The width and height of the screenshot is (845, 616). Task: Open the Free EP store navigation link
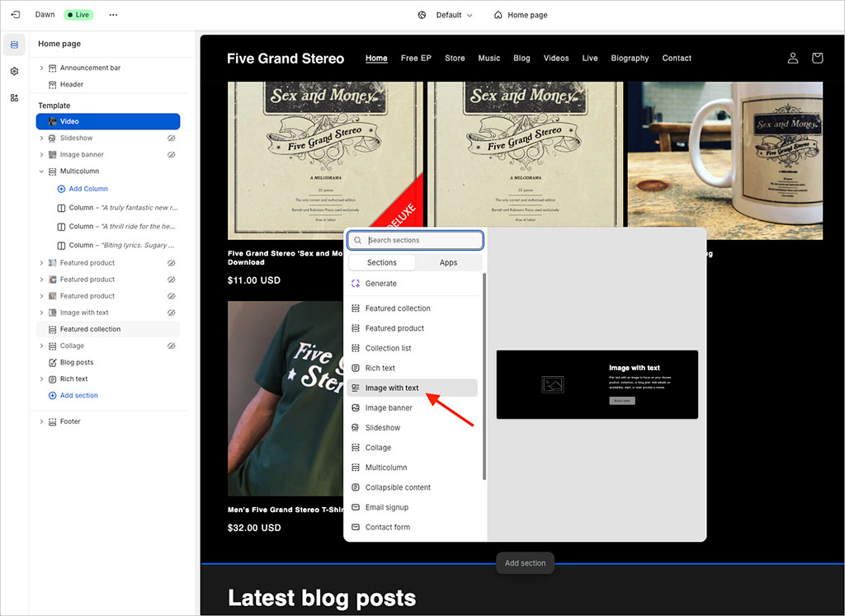tap(416, 59)
